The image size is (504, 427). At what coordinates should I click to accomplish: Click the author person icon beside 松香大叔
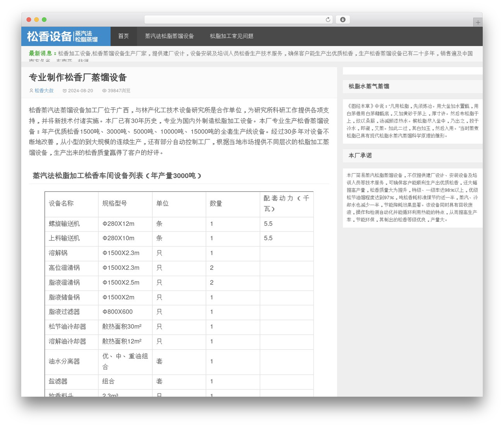tap(31, 91)
